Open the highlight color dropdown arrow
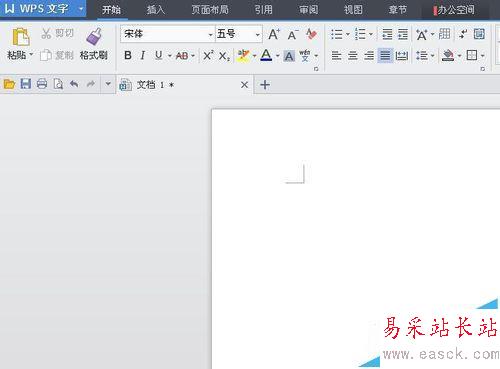The width and height of the screenshot is (500, 369). (254, 56)
